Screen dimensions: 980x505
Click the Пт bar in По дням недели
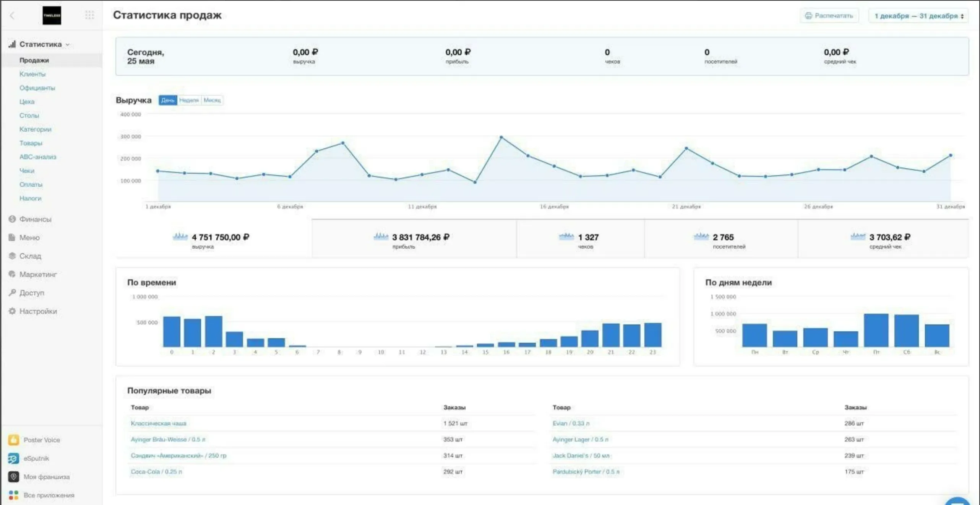click(x=876, y=330)
